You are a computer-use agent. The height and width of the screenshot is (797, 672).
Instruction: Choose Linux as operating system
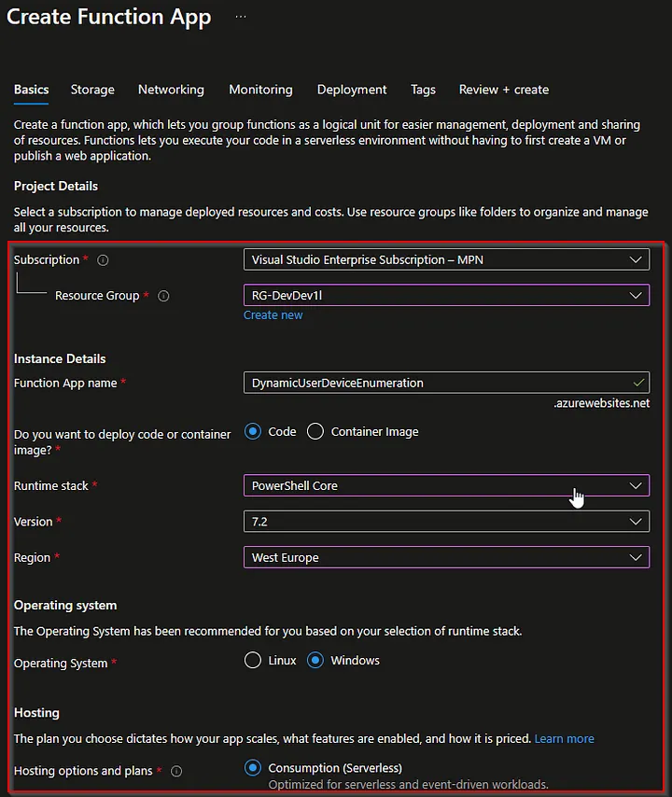click(252, 660)
